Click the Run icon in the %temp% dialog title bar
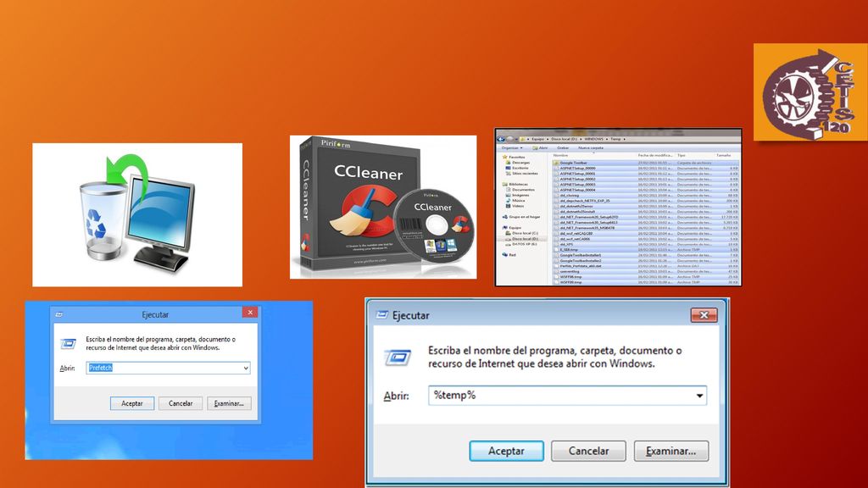This screenshot has width=868, height=488. point(382,315)
